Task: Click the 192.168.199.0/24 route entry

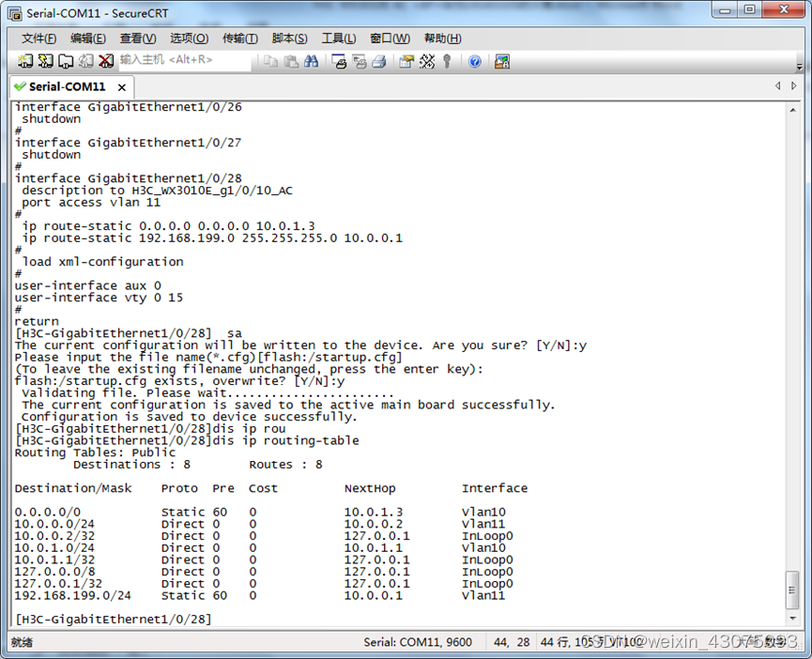Action: pyautogui.click(x=259, y=595)
